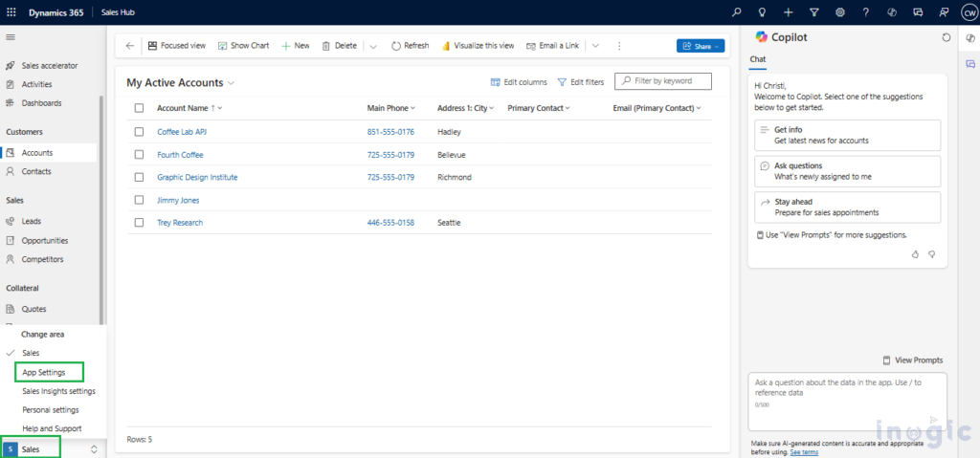Image resolution: width=980 pixels, height=458 pixels.
Task: Toggle the select-all checkbox in the header
Action: pyautogui.click(x=139, y=108)
